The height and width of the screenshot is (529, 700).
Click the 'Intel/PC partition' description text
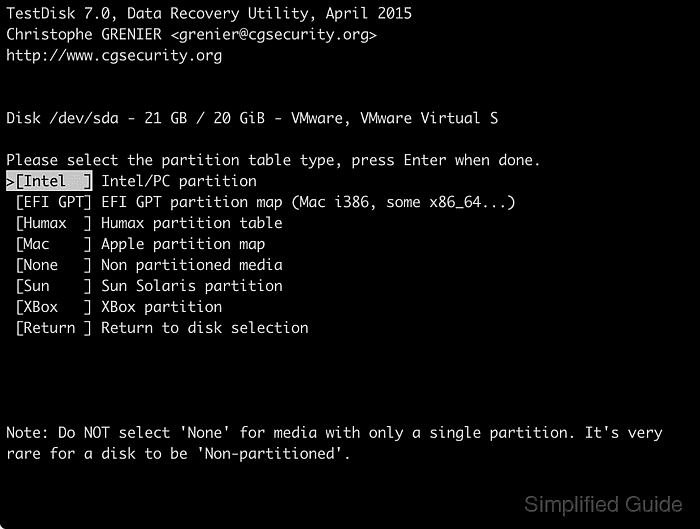(179, 181)
